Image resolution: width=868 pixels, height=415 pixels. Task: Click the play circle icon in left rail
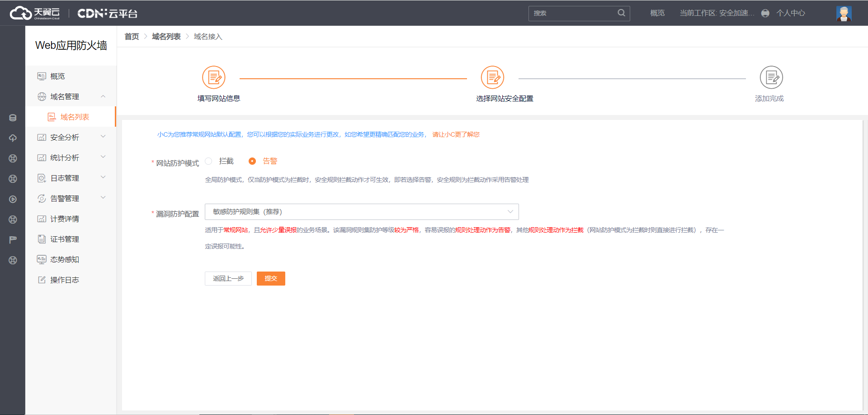(13, 199)
